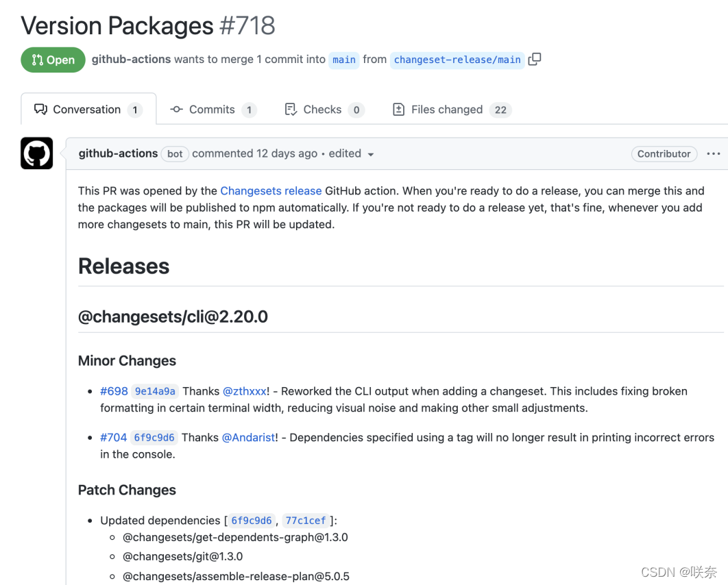Open pull request #698 link
The image size is (728, 585).
[114, 391]
